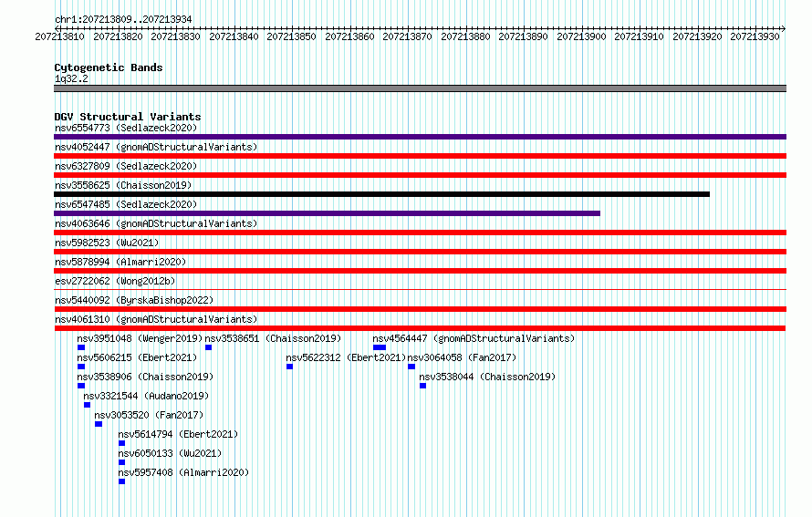Screen dimensions: 812x517
Task: Click the red bar under nsv4063646
Action: pyautogui.click(x=420, y=233)
